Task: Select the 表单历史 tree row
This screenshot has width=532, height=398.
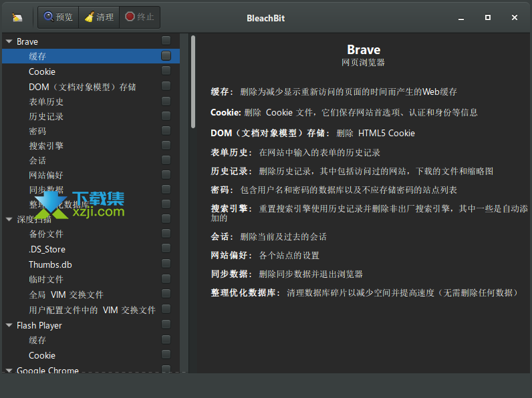Action: (x=91, y=102)
